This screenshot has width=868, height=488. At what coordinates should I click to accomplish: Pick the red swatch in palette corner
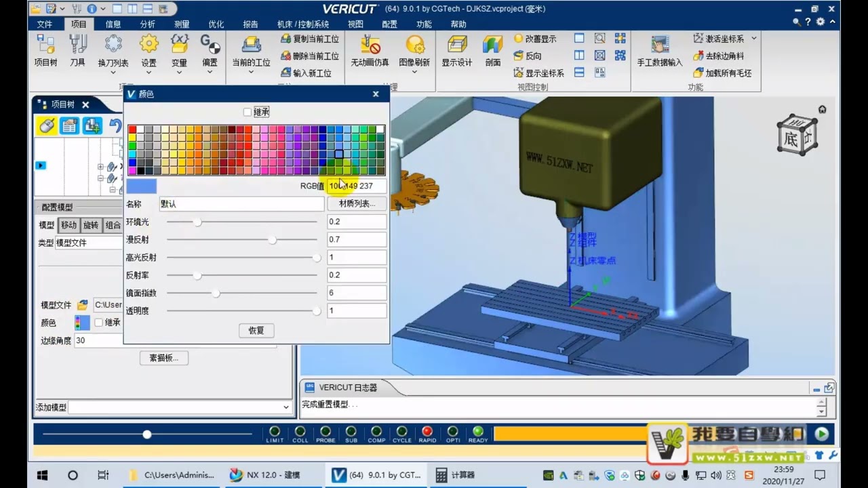[132, 129]
